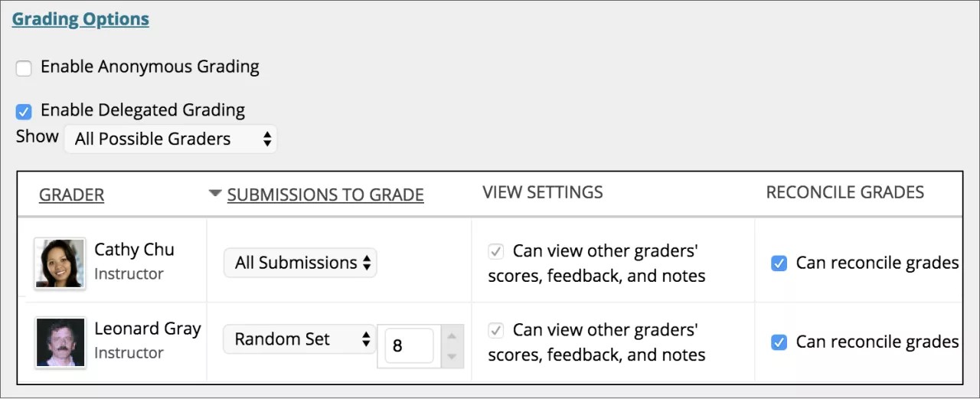Viewport: 980px width, 399px height.
Task: Click the Grading Options heading link
Action: 80,19
